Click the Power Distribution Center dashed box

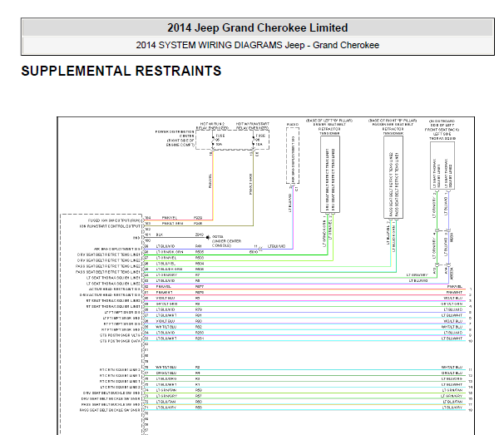pyautogui.click(x=232, y=140)
